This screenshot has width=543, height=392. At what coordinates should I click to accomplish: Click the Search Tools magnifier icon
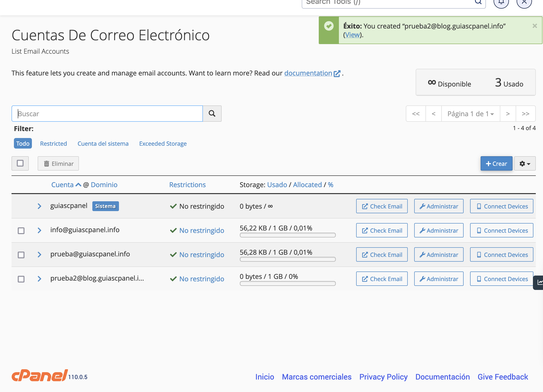pyautogui.click(x=478, y=2)
